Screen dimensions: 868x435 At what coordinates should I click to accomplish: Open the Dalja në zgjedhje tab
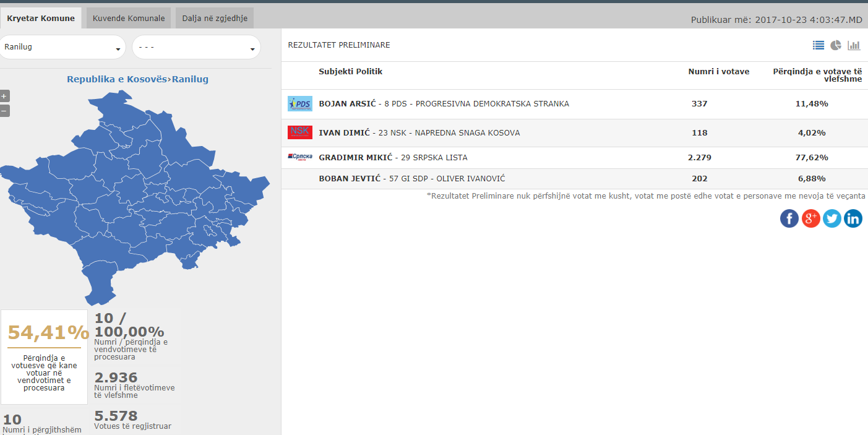[x=215, y=18]
